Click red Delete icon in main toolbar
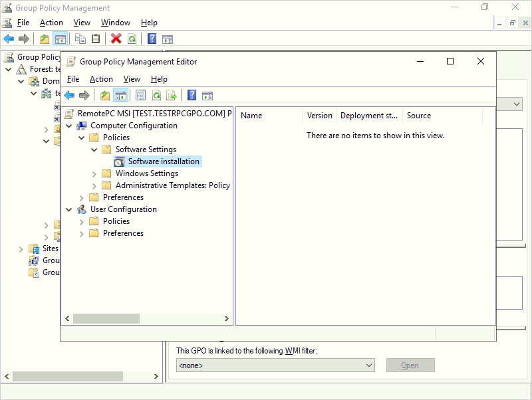The image size is (532, 400). 116,39
